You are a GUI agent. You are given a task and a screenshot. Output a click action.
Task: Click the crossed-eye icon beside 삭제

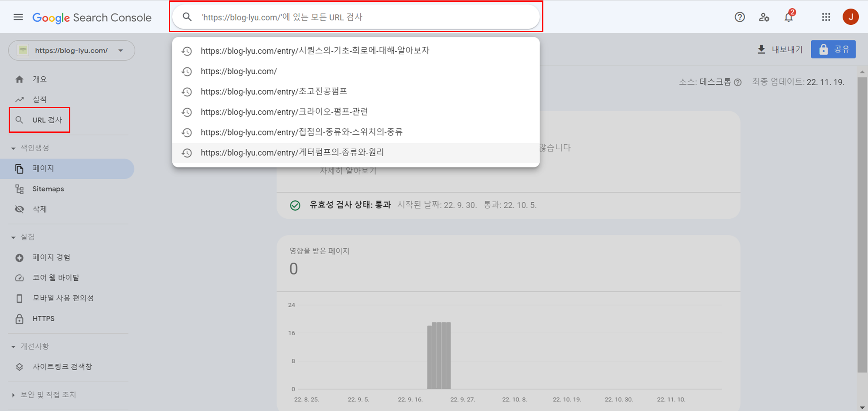pyautogui.click(x=20, y=209)
